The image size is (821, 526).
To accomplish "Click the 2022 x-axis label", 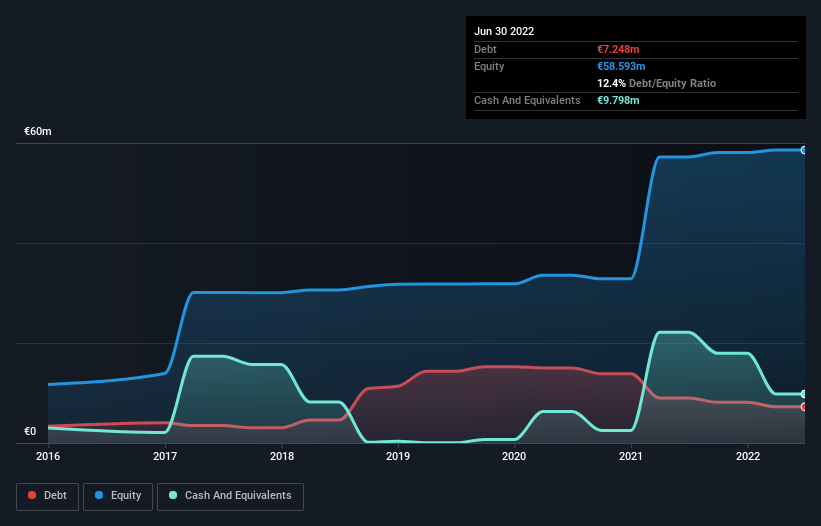I will (x=748, y=456).
